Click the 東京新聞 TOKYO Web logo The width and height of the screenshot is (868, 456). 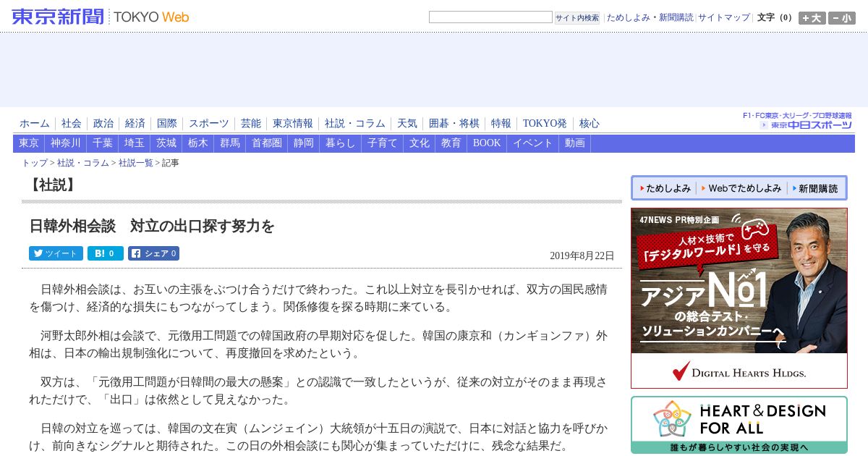[101, 17]
